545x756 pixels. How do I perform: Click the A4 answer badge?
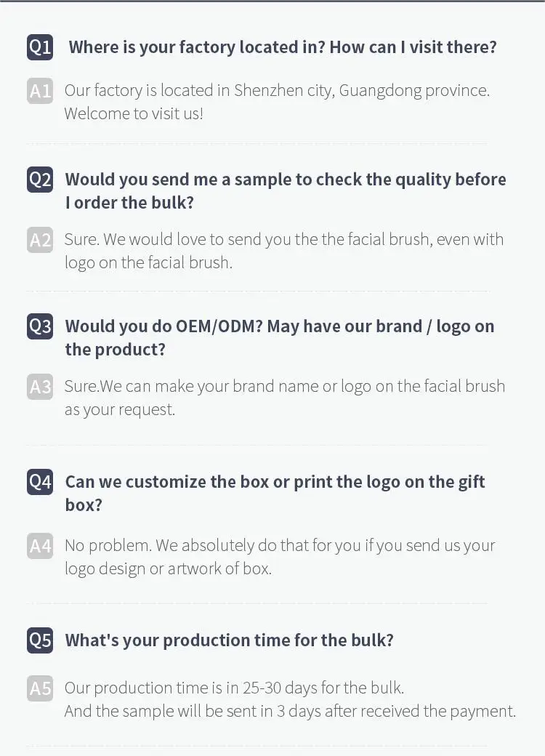click(x=40, y=545)
